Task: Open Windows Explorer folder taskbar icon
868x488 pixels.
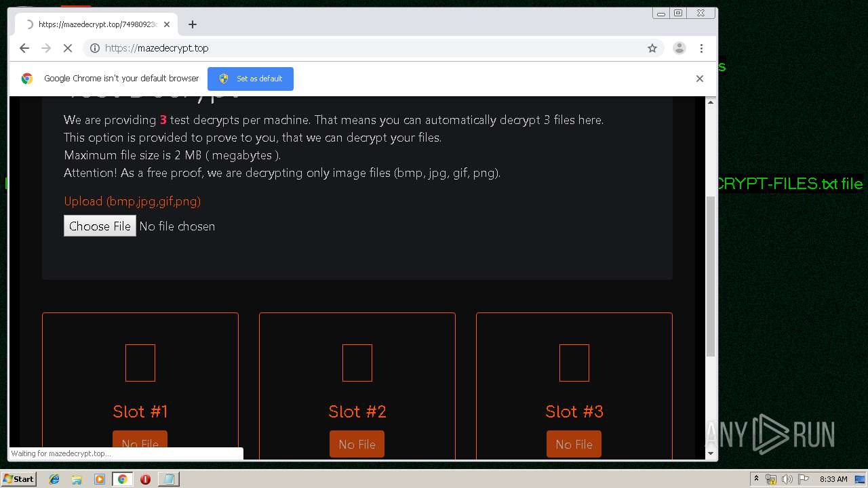Action: [x=77, y=479]
